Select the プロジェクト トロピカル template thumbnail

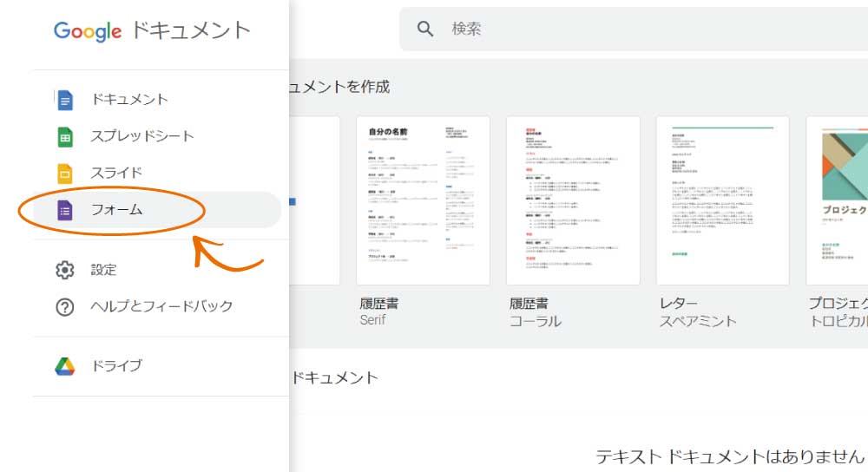tap(838, 200)
